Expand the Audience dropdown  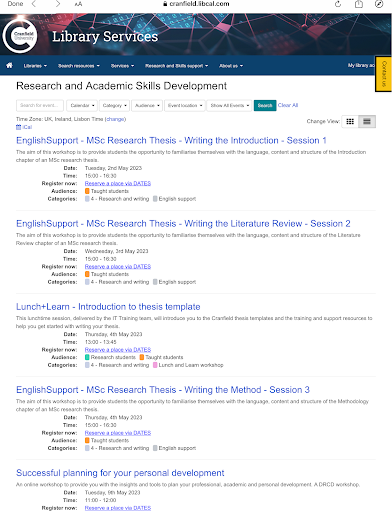(147, 105)
